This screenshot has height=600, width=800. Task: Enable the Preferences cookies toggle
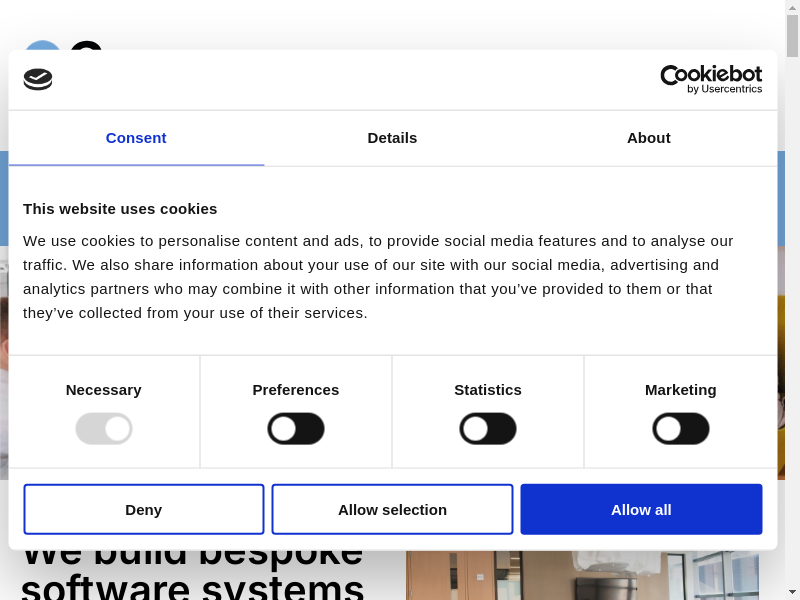click(296, 429)
